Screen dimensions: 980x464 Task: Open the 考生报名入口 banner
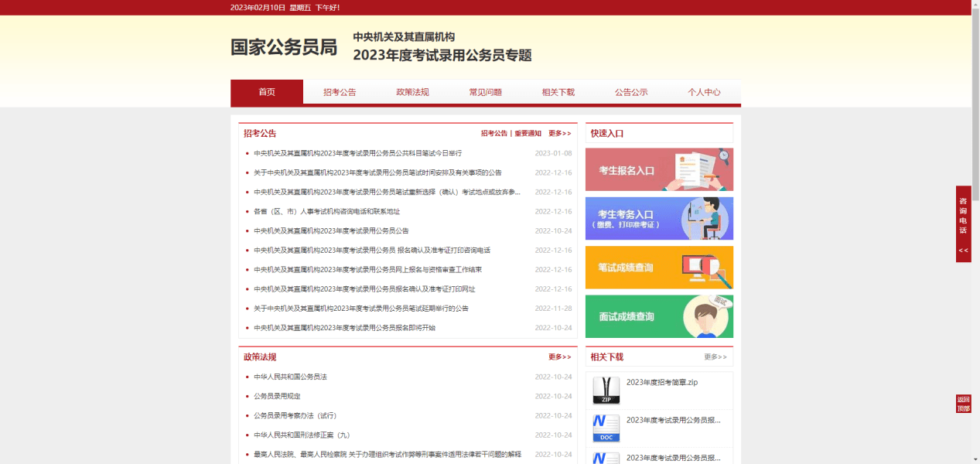[x=659, y=169]
